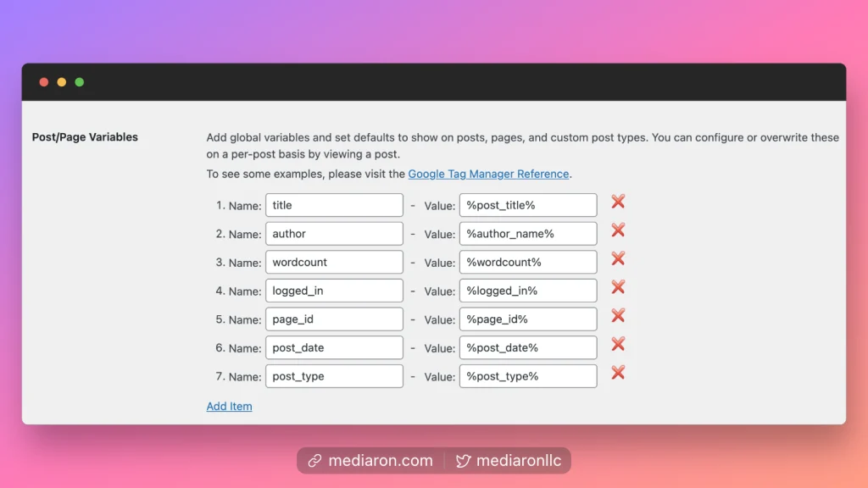The width and height of the screenshot is (868, 488).
Task: Delete the author variable row
Action: (618, 230)
